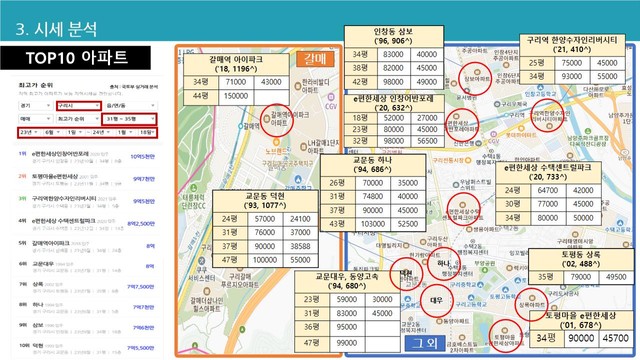Click the TOP10 아파트 title banner
This screenshot has width=640, height=360.
pyautogui.click(x=76, y=58)
